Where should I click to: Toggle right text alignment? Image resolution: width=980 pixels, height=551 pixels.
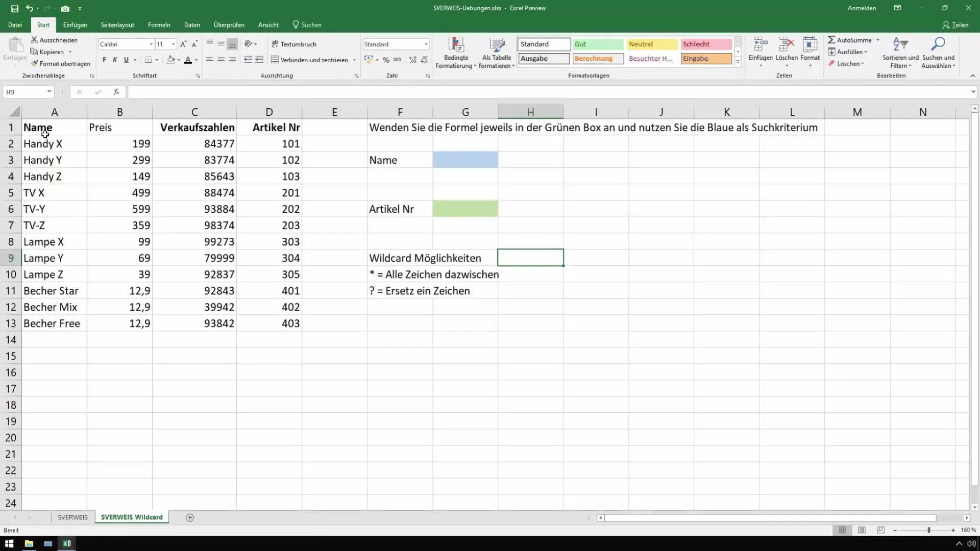click(x=232, y=60)
